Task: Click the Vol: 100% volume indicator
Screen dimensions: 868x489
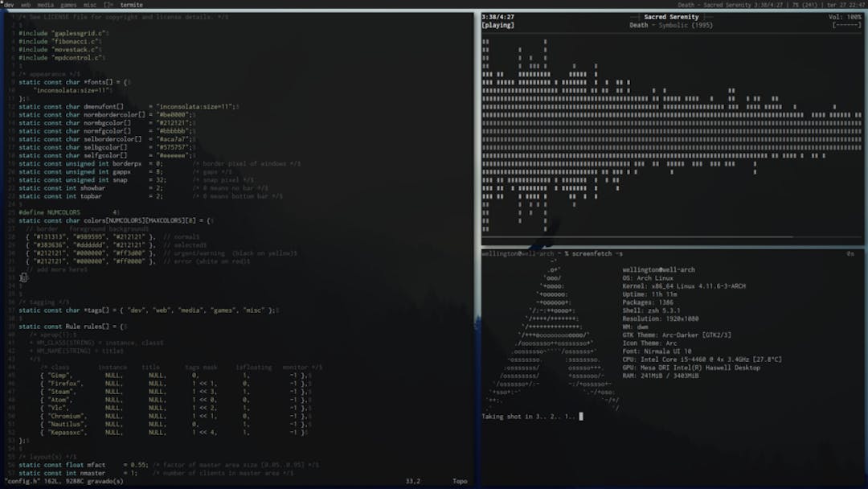Action: tap(845, 17)
